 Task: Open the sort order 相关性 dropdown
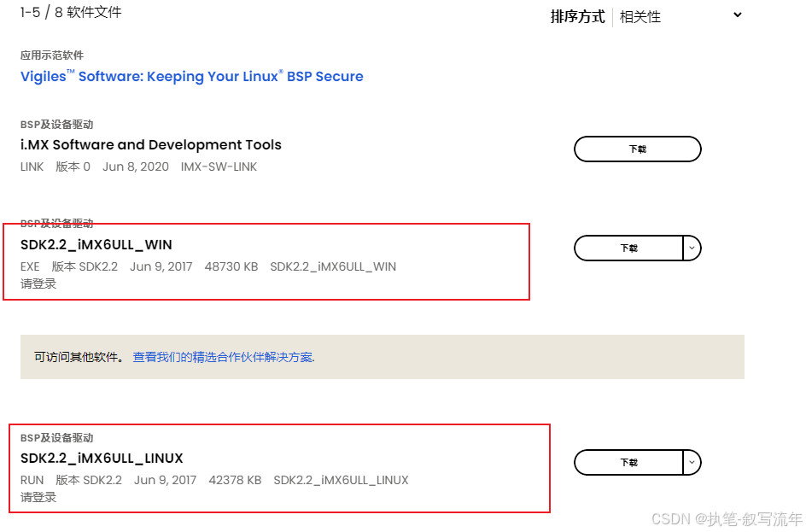(680, 16)
